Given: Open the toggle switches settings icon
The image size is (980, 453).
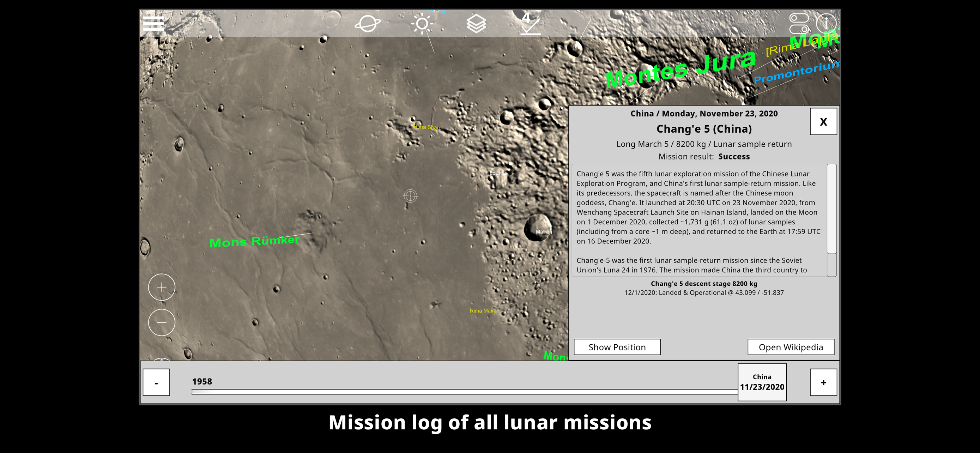Looking at the screenshot, I should tap(799, 24).
